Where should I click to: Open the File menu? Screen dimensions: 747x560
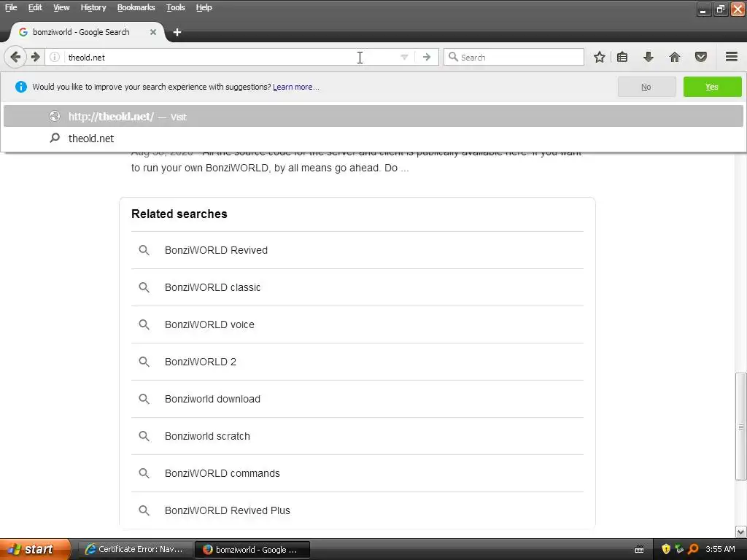tap(11, 7)
